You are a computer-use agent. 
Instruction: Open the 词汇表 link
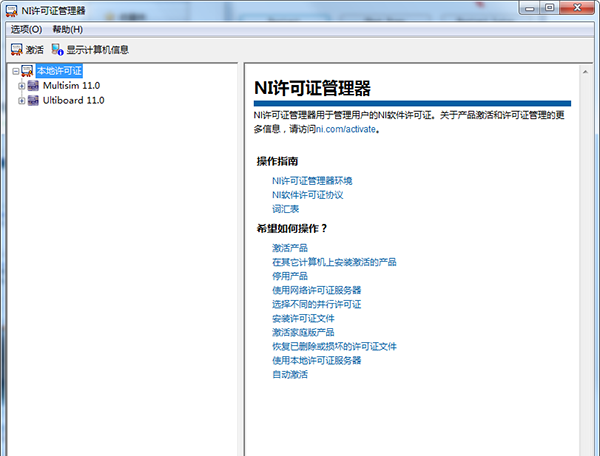(x=285, y=209)
